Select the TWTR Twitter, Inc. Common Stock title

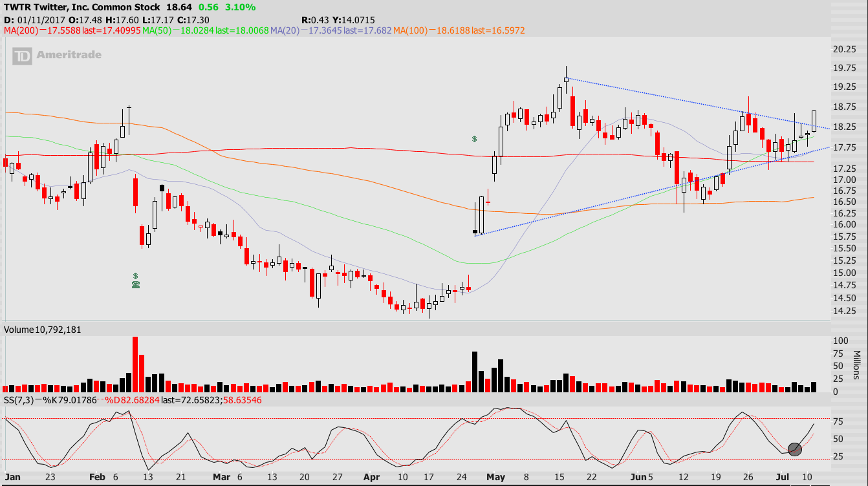(82, 7)
